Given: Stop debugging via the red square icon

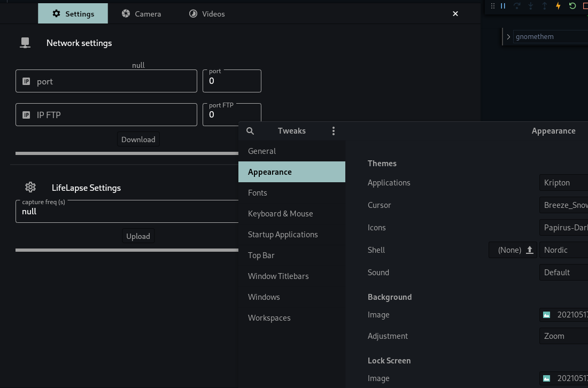Looking at the screenshot, I should pyautogui.click(x=585, y=6).
